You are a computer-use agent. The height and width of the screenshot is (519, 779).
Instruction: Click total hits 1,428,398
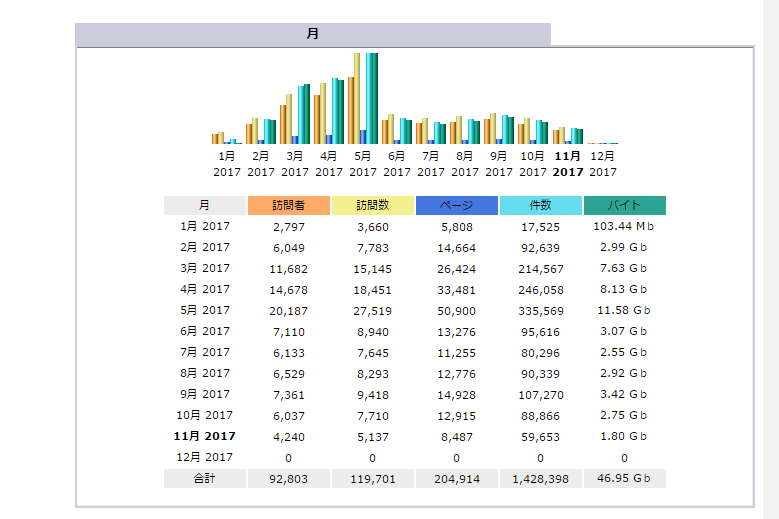(541, 479)
